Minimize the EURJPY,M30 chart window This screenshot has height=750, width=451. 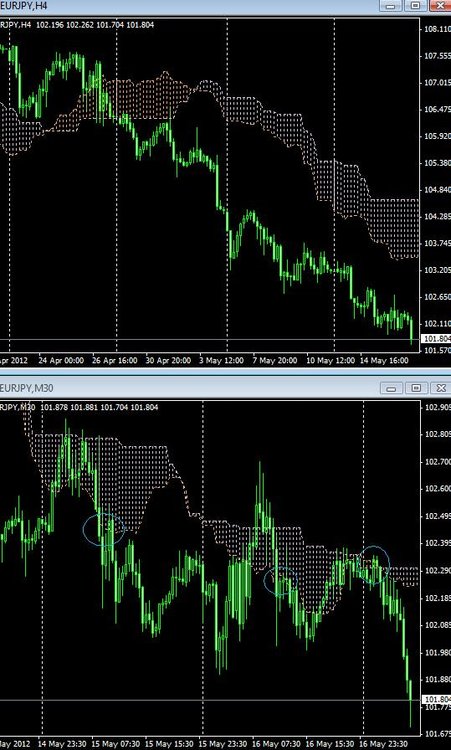click(x=391, y=387)
